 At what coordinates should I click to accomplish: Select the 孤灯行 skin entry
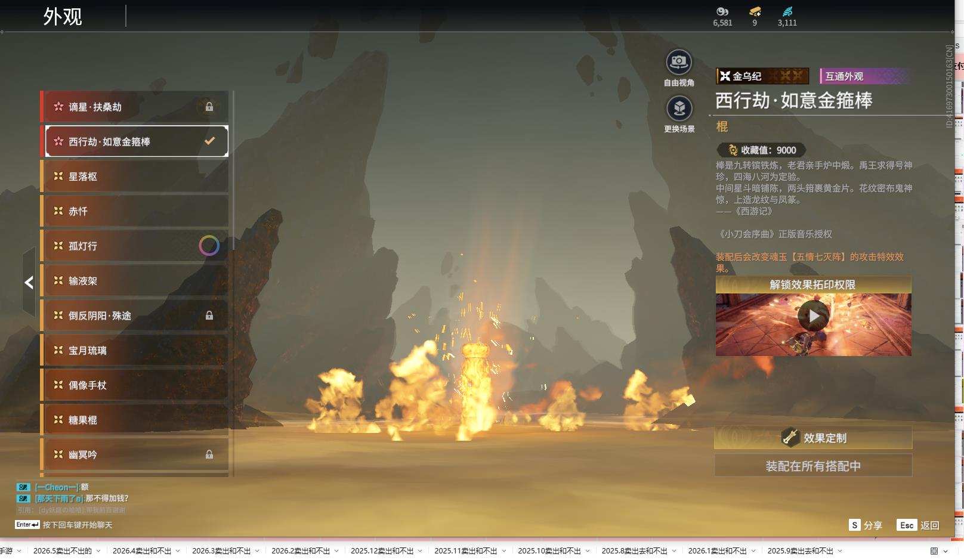[135, 246]
